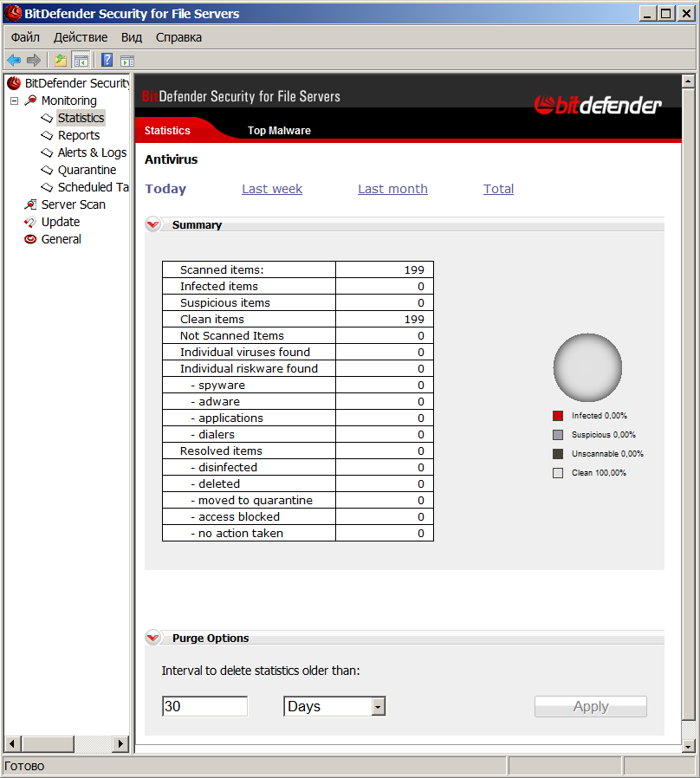The width and height of the screenshot is (700, 778).
Task: Select the Statistics tab in header
Action: [x=167, y=131]
